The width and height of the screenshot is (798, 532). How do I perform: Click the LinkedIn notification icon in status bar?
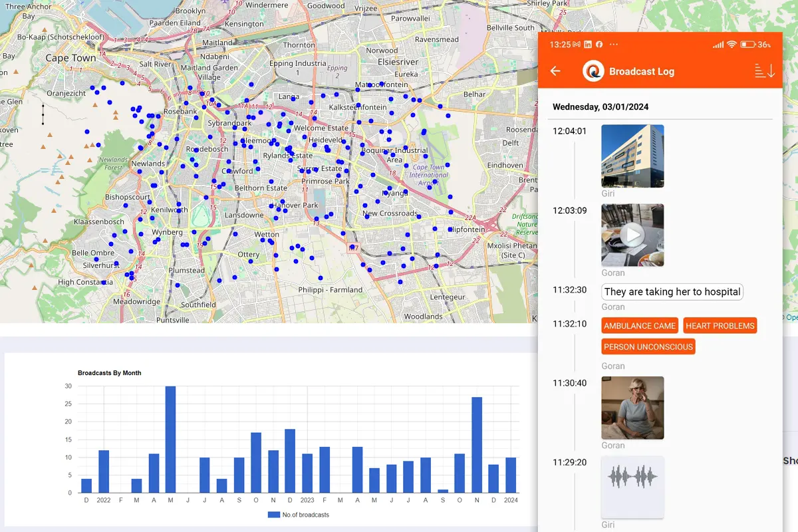coord(588,45)
